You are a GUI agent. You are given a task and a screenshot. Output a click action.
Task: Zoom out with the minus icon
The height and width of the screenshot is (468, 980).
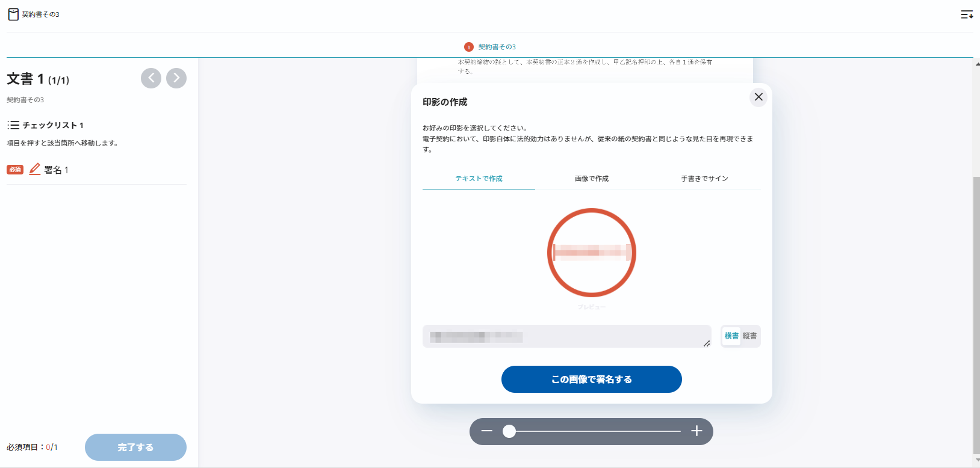(x=487, y=431)
